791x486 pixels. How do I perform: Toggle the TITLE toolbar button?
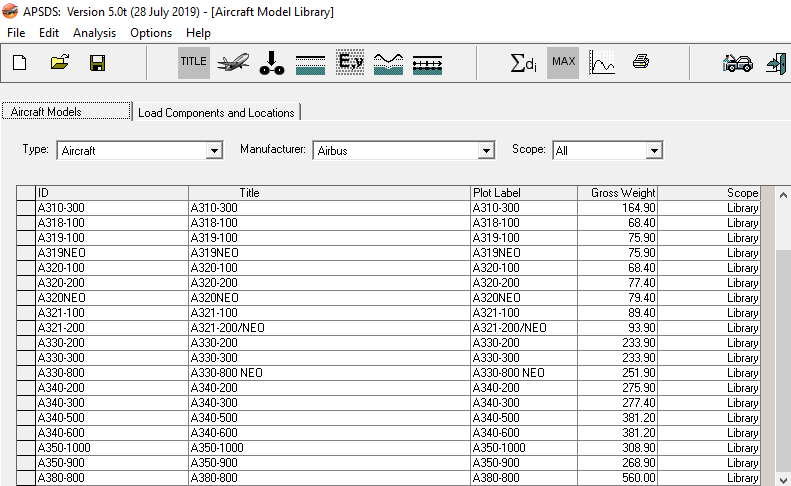194,63
